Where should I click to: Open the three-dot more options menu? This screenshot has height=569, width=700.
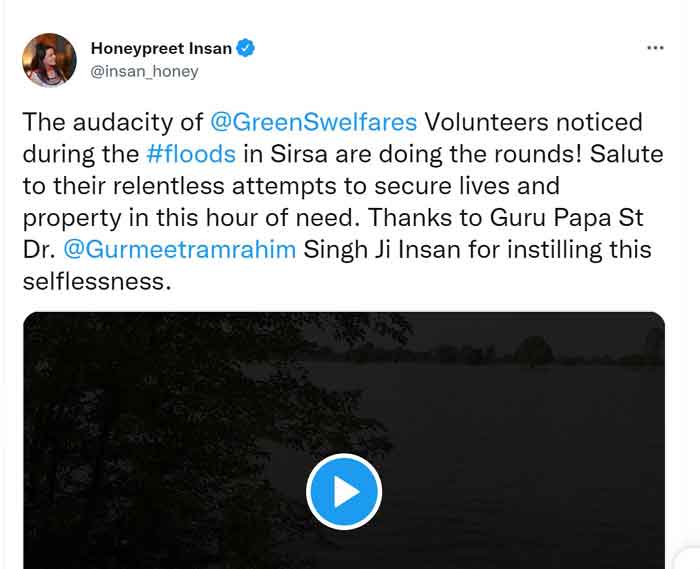655,48
